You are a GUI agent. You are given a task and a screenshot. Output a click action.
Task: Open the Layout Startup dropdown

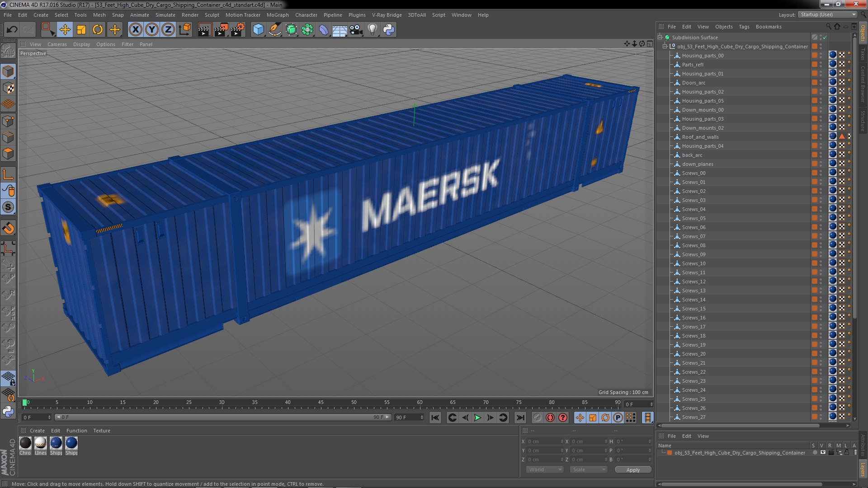pyautogui.click(x=827, y=14)
